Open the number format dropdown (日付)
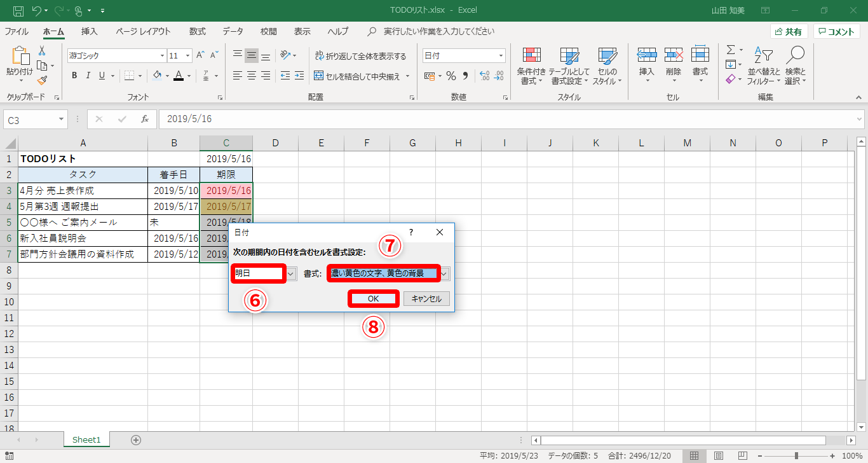868x463 pixels. [x=501, y=55]
